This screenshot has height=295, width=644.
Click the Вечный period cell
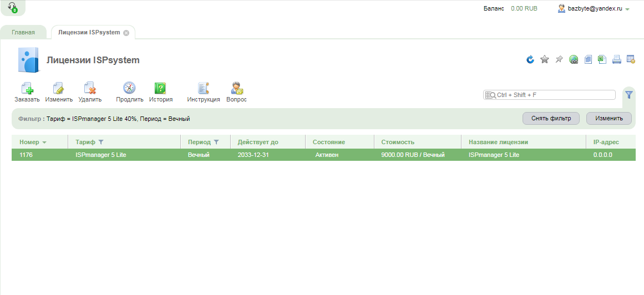click(x=199, y=155)
